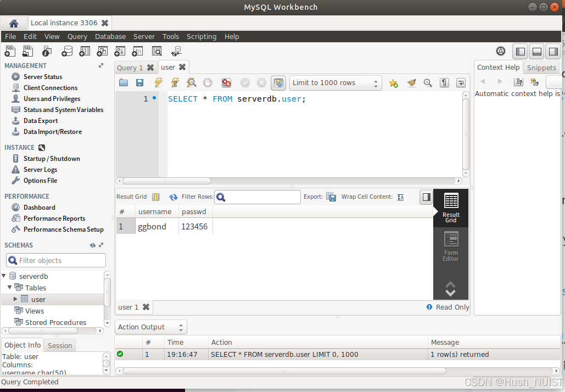Open find panel magnifier in editor toolbar
This screenshot has height=392, width=565.
pyautogui.click(x=428, y=83)
